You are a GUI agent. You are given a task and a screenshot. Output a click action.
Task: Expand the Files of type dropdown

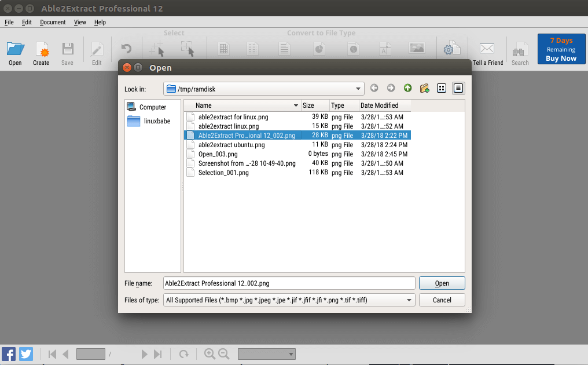409,300
